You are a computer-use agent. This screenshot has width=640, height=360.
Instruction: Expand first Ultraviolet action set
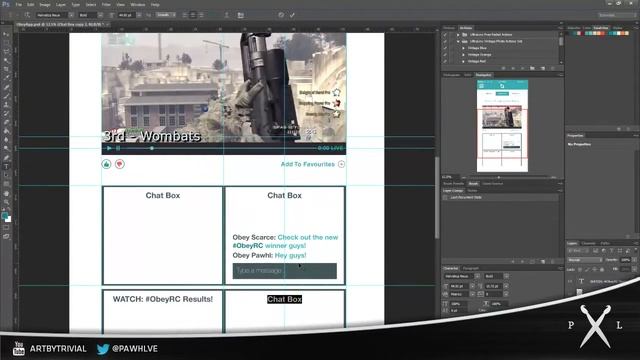pyautogui.click(x=458, y=35)
